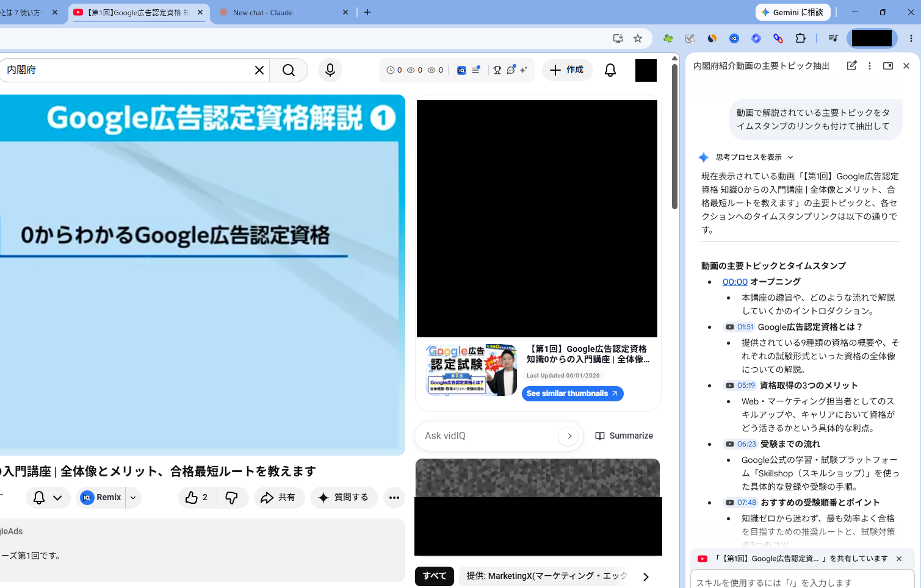This screenshot has height=588, width=921.
Task: Click the vidIQ Remix button
Action: pos(101,498)
